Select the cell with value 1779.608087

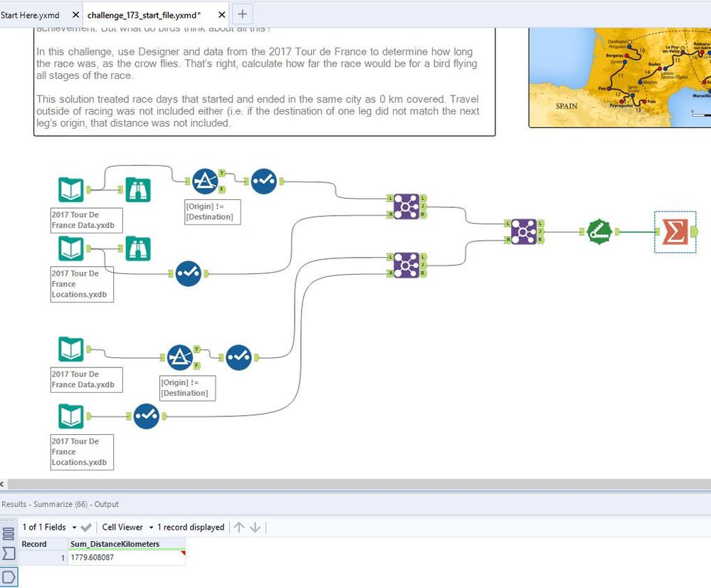point(127,557)
